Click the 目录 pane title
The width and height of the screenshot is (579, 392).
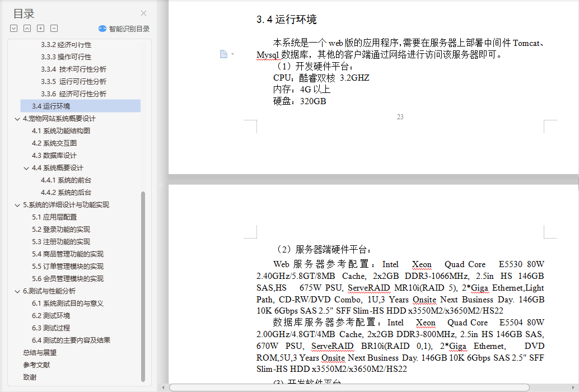(x=24, y=14)
